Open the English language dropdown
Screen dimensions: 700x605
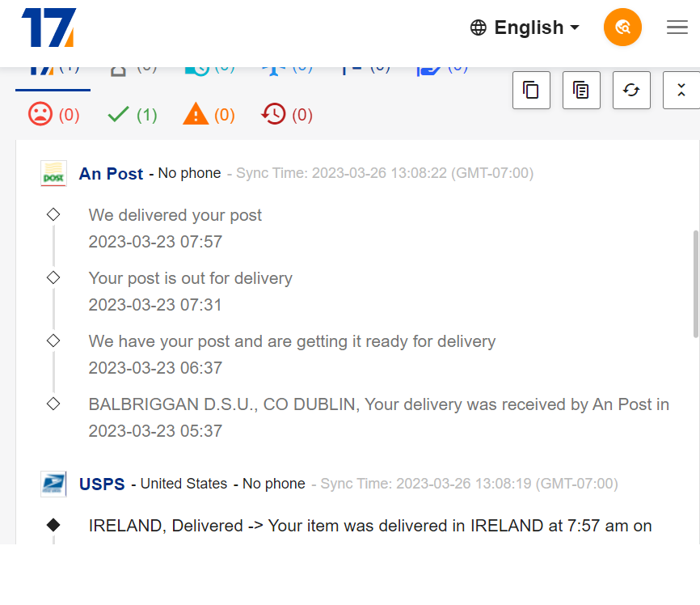click(525, 27)
